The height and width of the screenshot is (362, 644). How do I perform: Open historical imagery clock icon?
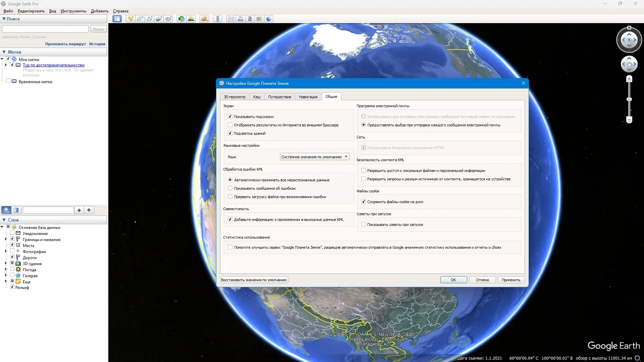click(181, 19)
